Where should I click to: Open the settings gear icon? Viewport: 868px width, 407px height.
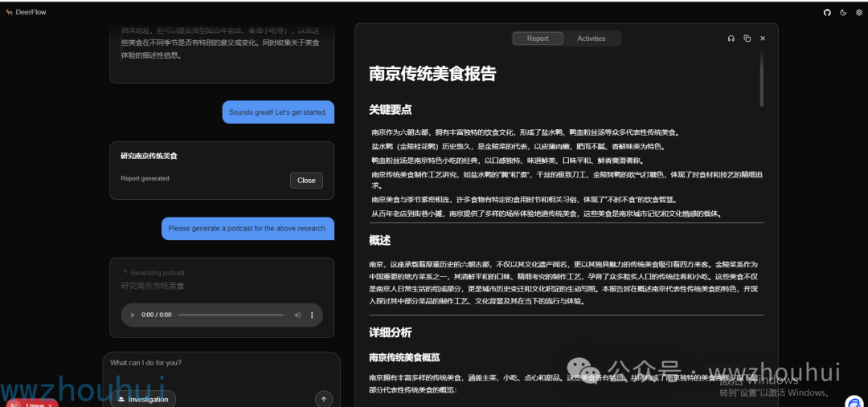pyautogui.click(x=859, y=12)
